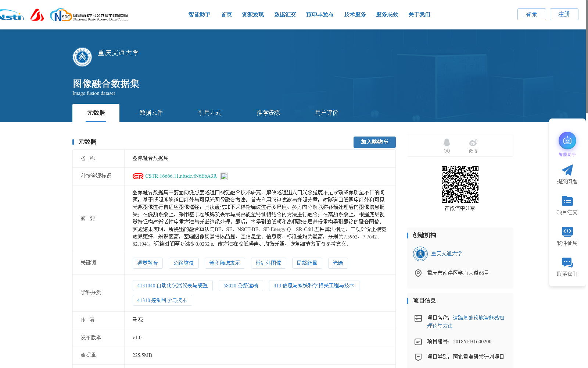588x368 pixels.
Task: Switch to the 数据文件 tab
Action: (151, 113)
